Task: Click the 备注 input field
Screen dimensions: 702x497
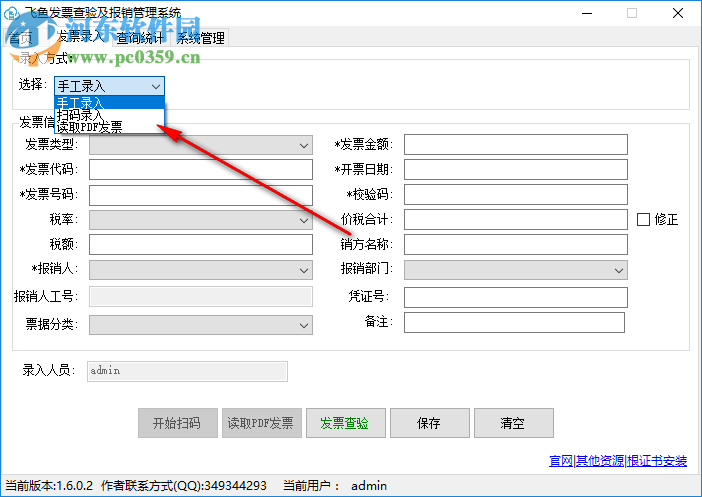Action: coord(514,322)
